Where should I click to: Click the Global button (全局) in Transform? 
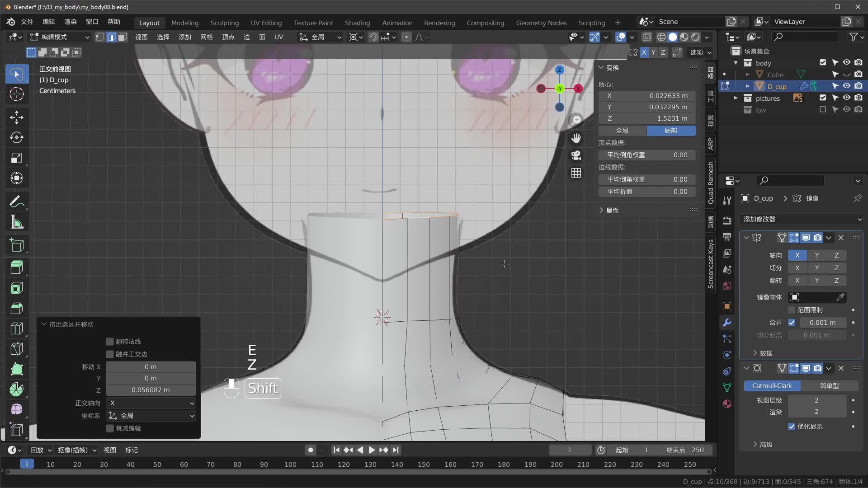pyautogui.click(x=623, y=131)
